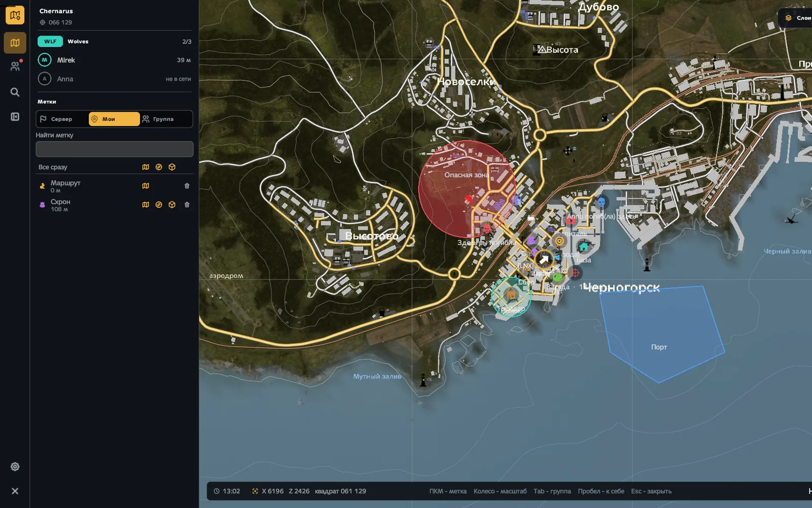Collapse the side panel via sidebar icon

point(15,117)
